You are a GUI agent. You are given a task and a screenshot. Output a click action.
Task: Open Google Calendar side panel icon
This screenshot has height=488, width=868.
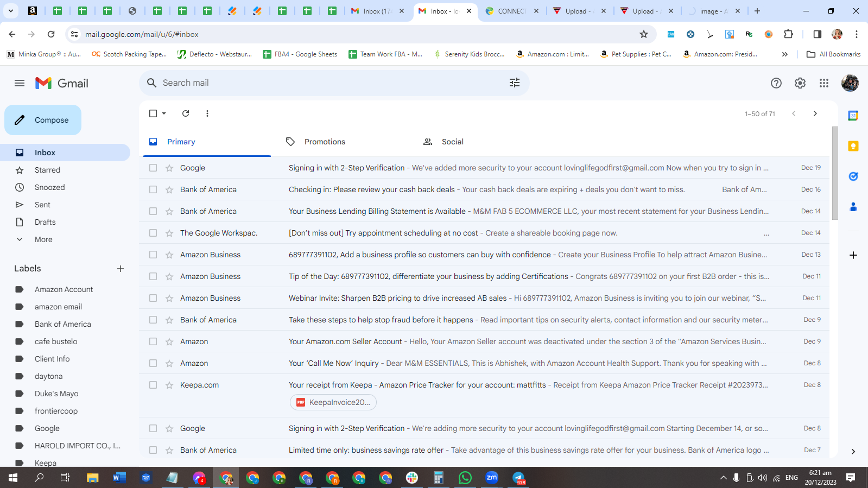853,116
